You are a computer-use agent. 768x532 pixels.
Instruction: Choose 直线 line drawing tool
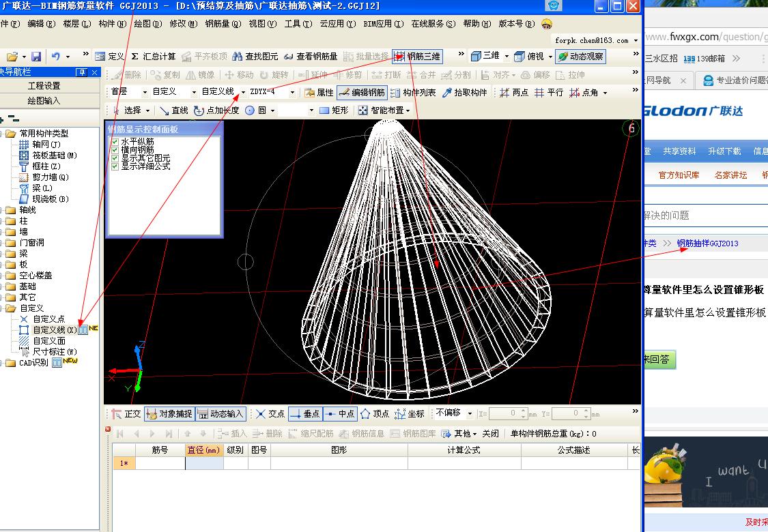coord(174,110)
